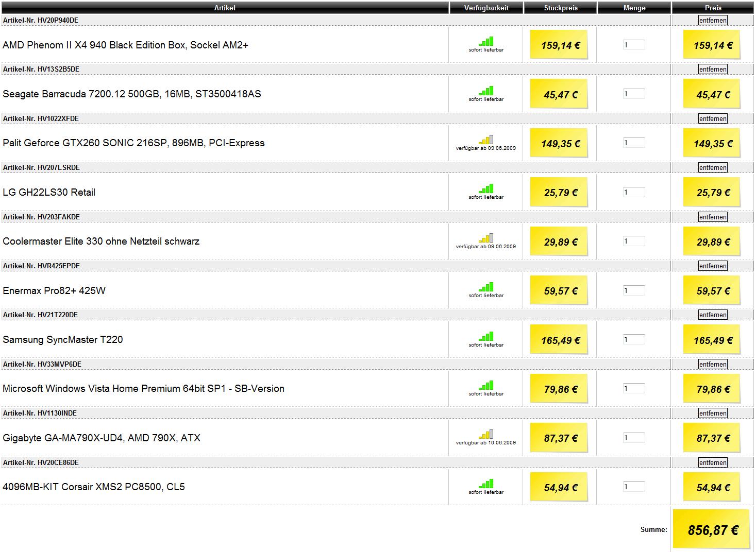Remove the Corsair XMS2 PC8500 item

[x=713, y=462]
